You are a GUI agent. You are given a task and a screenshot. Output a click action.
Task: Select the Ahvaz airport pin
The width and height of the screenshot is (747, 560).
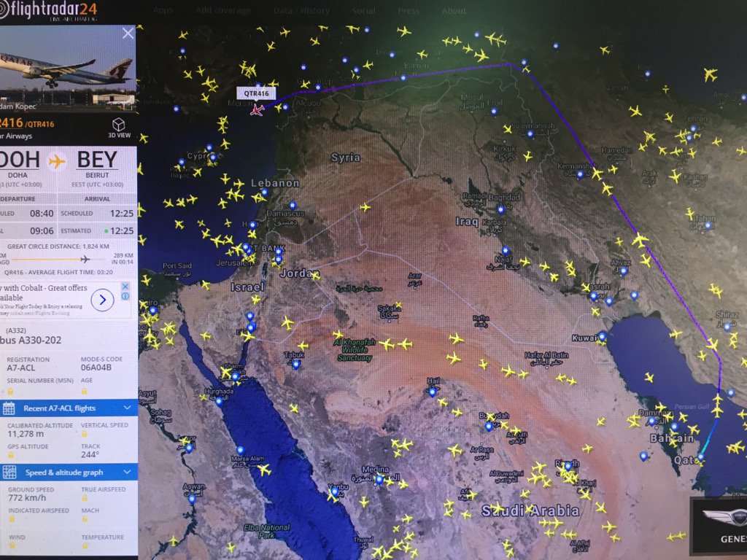[623, 271]
